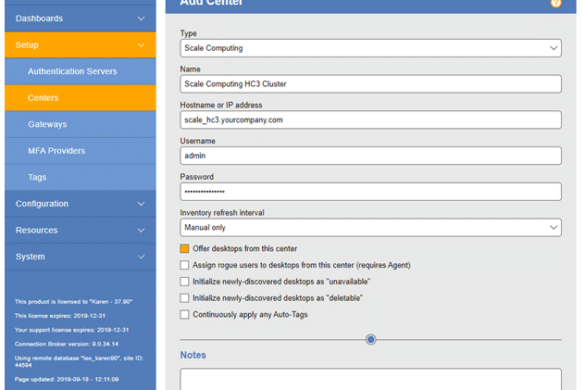Click the Name field with HC3 Cluster
The height and width of the screenshot is (390, 585).
click(x=370, y=84)
